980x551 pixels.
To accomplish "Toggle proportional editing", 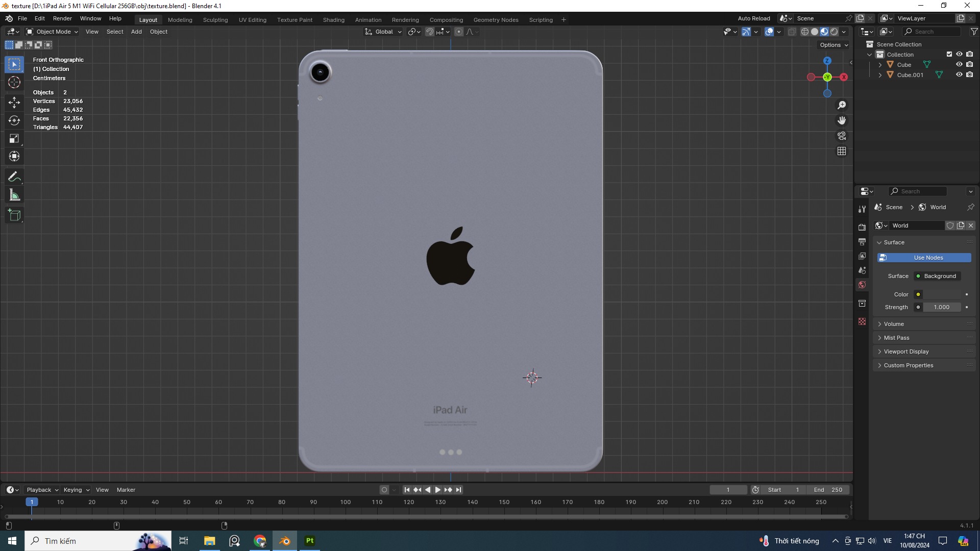I will tap(459, 32).
